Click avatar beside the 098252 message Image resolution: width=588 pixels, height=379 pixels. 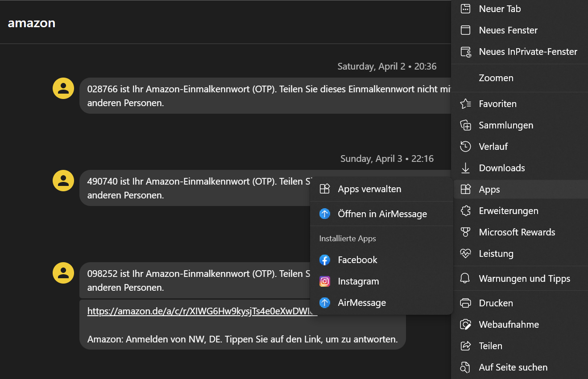click(x=63, y=272)
